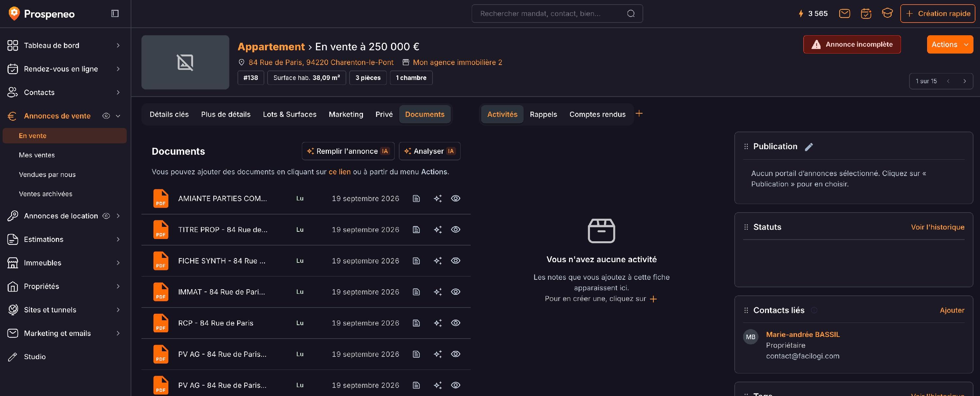The width and height of the screenshot is (980, 396).
Task: Open the Actions dropdown button
Action: [x=950, y=44]
